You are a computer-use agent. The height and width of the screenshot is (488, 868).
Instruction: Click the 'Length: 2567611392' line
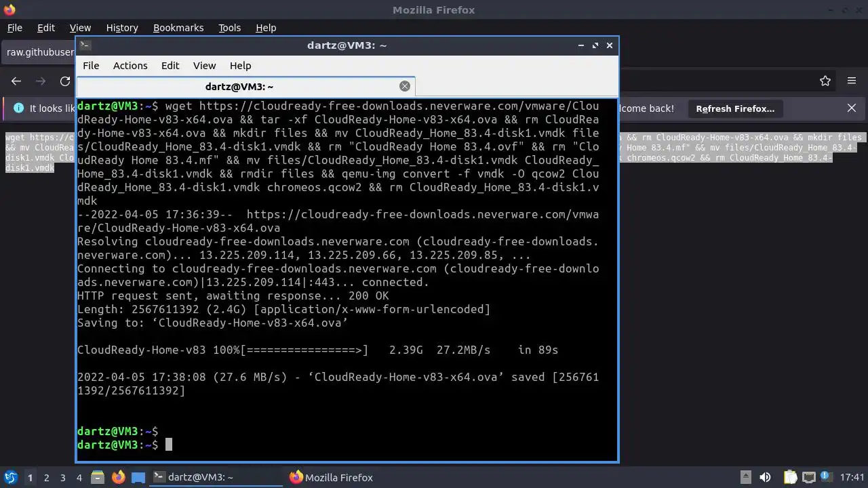coord(284,309)
